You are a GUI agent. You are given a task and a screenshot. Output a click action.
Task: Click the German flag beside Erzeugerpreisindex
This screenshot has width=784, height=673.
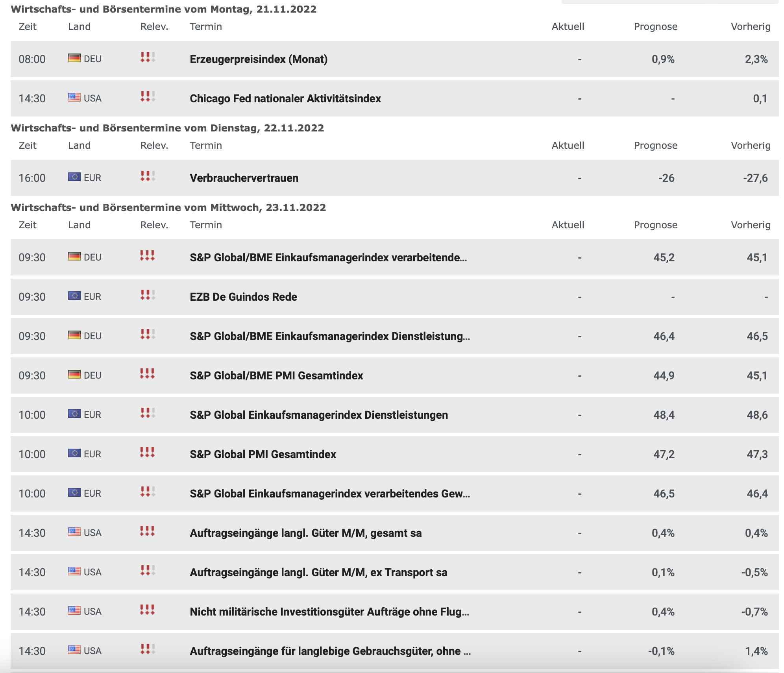(x=74, y=58)
